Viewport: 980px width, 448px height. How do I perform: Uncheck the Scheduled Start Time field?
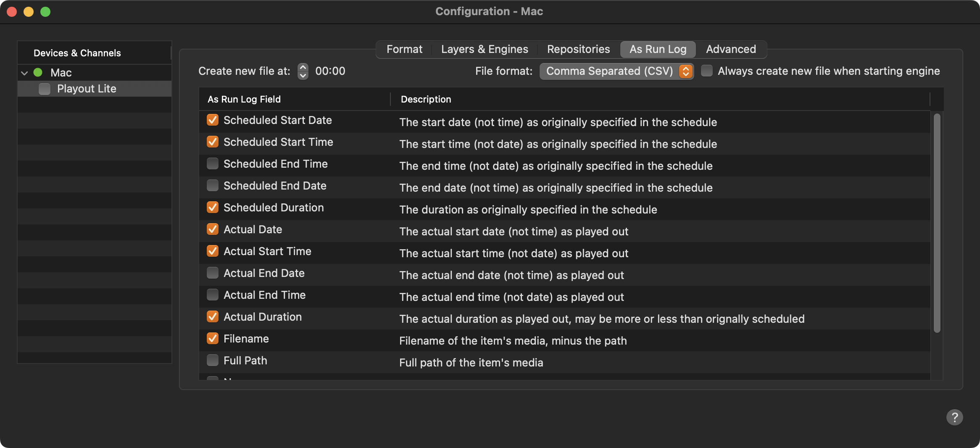[213, 142]
